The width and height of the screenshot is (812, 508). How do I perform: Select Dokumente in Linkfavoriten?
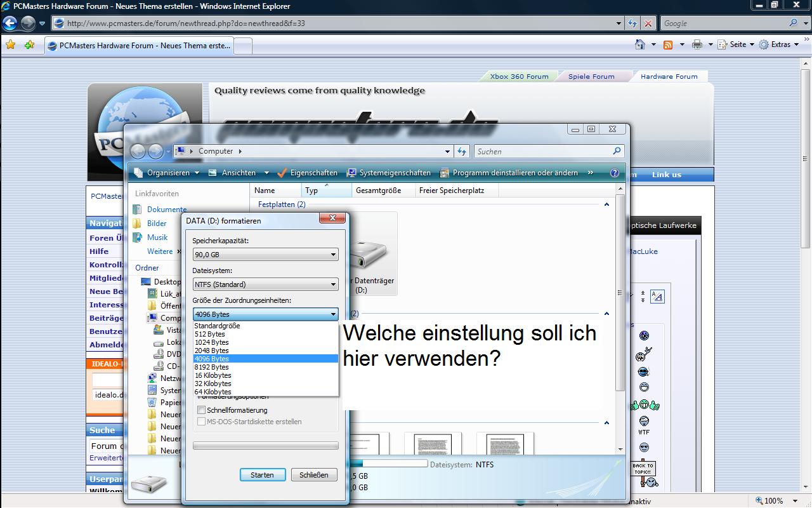[x=166, y=210]
